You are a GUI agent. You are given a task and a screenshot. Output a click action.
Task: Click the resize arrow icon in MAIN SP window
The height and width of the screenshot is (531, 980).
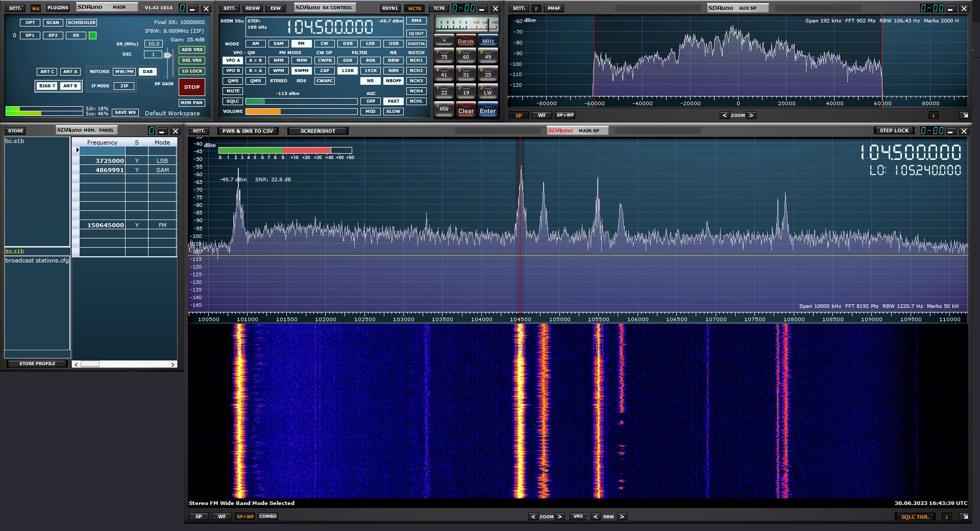[x=964, y=517]
